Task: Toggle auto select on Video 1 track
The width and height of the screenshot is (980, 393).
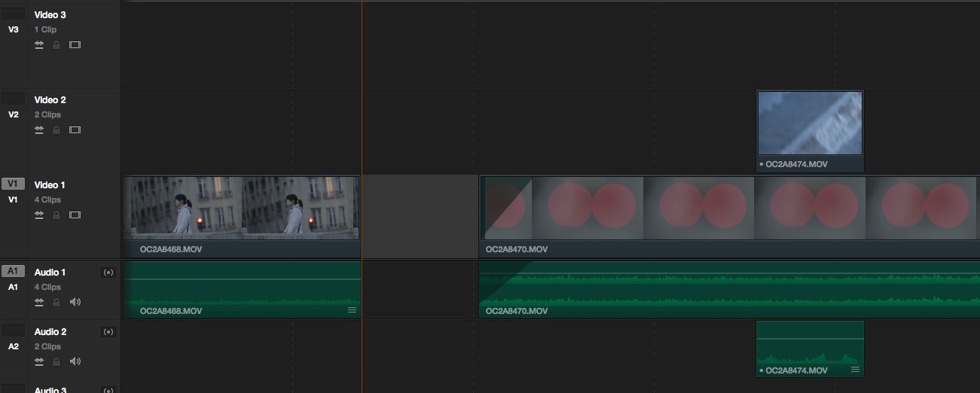Action: (x=39, y=215)
